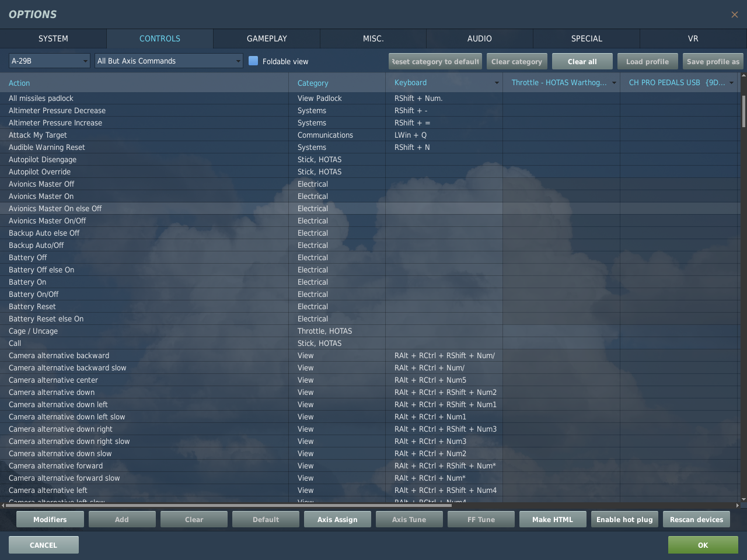Image resolution: width=747 pixels, height=560 pixels.
Task: Open Axis Assign
Action: pyautogui.click(x=337, y=519)
